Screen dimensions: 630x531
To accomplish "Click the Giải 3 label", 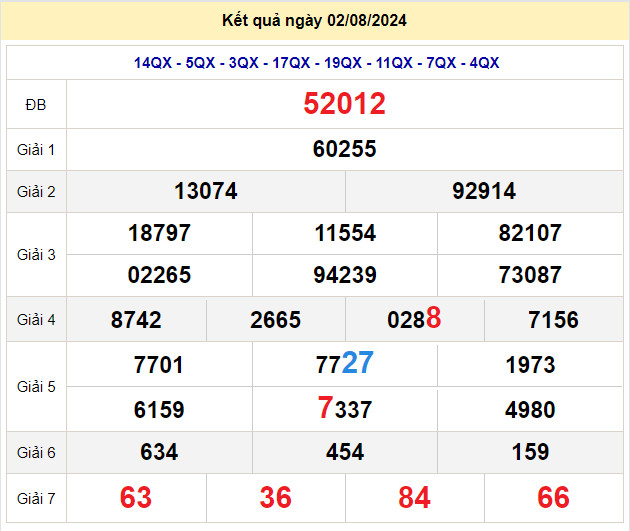I will (x=36, y=255).
